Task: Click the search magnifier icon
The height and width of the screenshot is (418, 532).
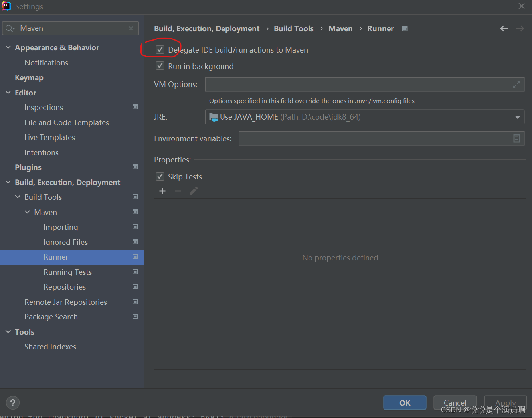Action: pyautogui.click(x=10, y=28)
